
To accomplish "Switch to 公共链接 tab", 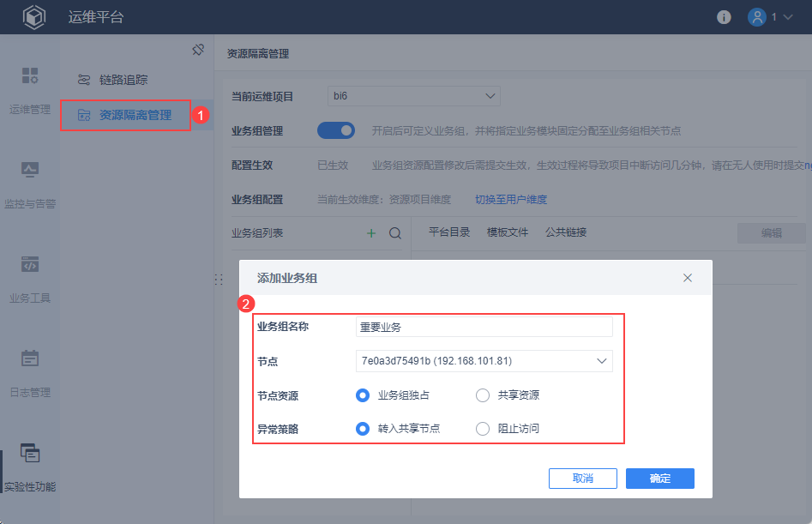I will (566, 232).
